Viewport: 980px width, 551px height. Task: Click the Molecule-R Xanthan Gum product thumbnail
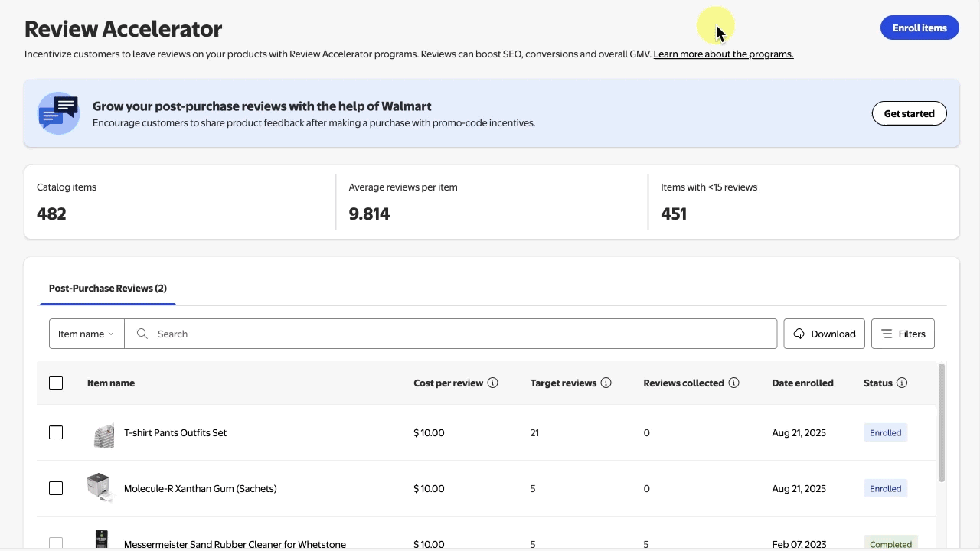click(100, 487)
